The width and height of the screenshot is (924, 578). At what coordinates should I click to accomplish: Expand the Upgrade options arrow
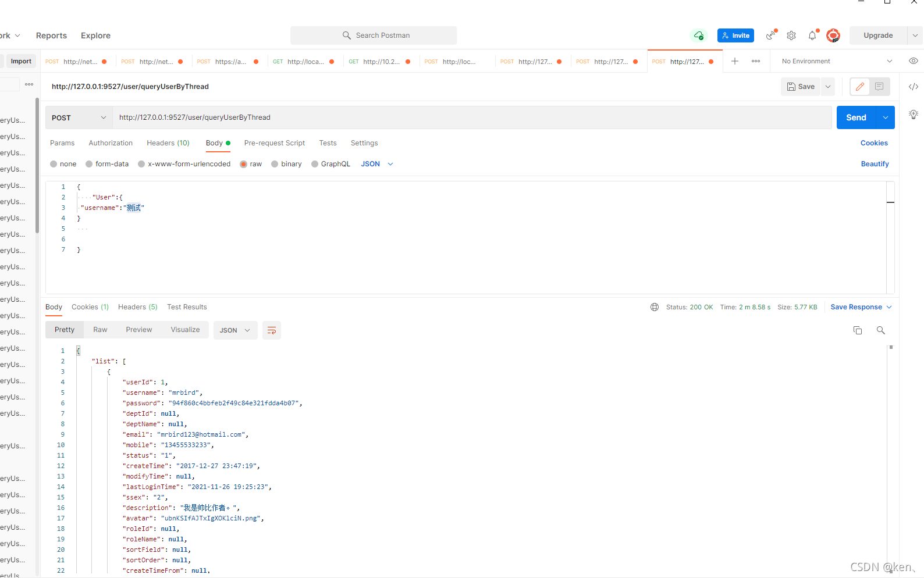(915, 35)
